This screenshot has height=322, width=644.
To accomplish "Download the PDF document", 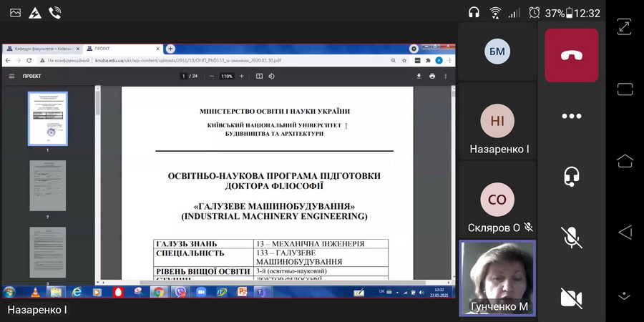I will 419,76.
